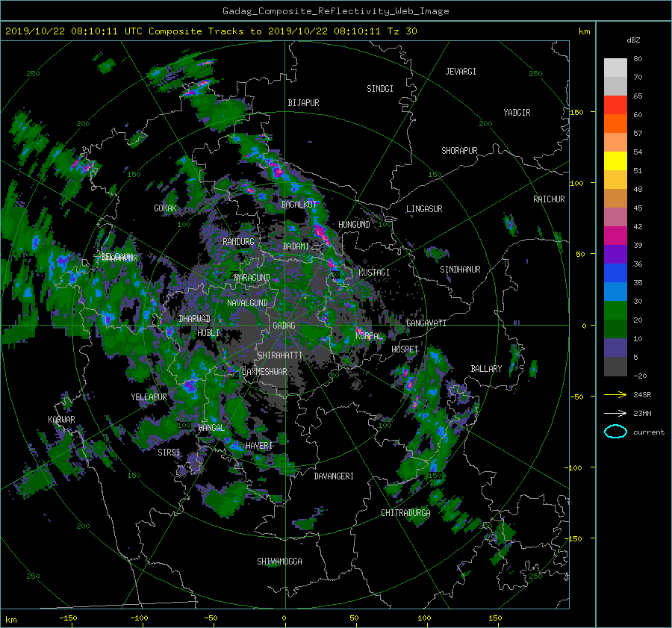Click the cyan current-track ellipse icon
The height and width of the screenshot is (628, 672).
(615, 432)
